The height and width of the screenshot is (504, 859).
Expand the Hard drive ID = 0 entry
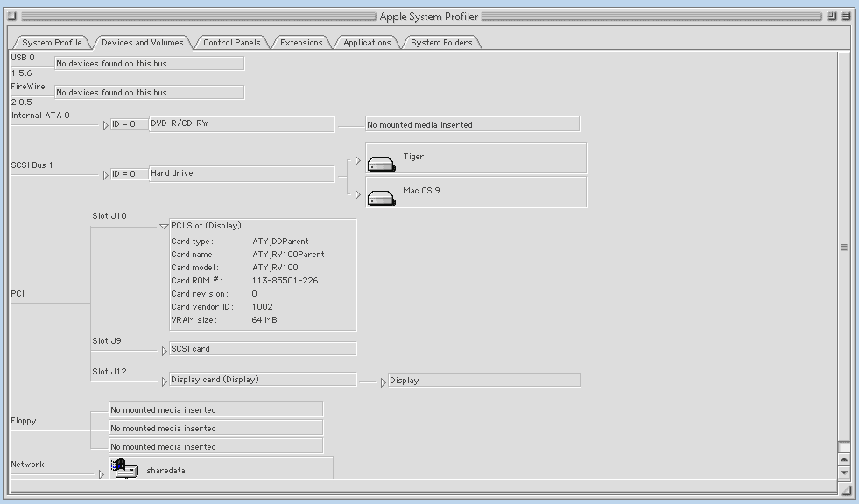tap(106, 175)
